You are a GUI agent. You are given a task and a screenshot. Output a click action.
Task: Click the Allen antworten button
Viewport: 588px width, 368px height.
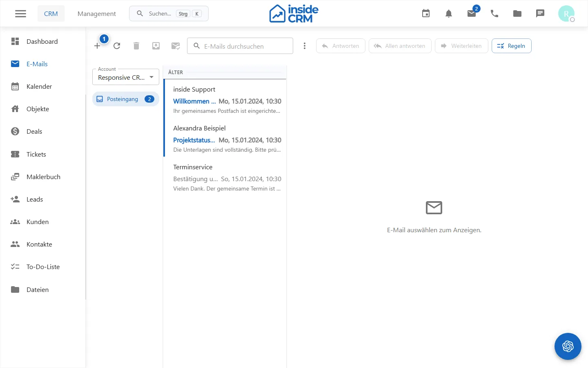click(400, 46)
